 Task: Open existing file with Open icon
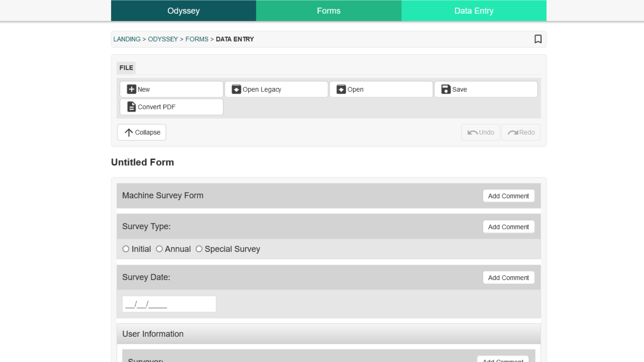click(381, 89)
